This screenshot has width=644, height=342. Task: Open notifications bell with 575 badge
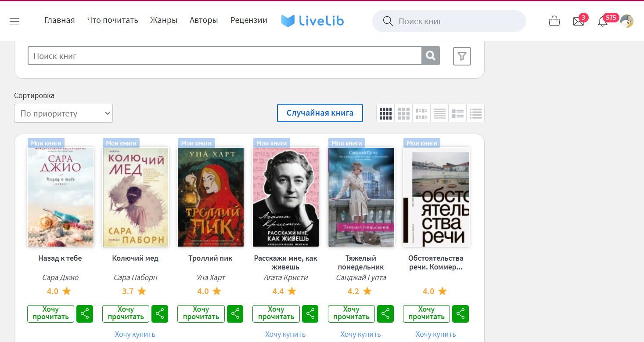point(603,21)
